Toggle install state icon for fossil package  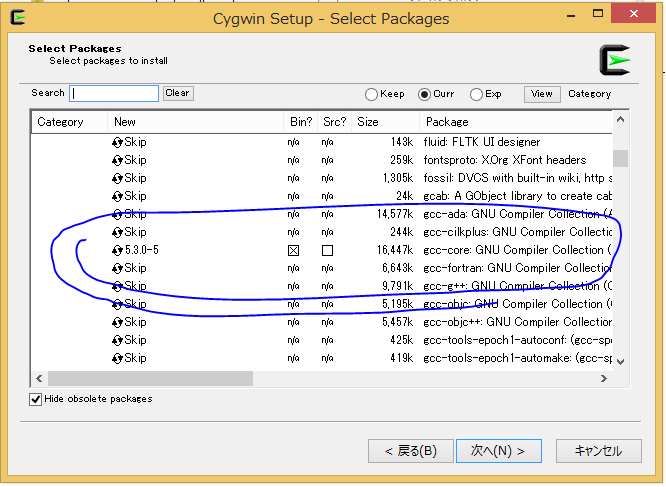tap(117, 178)
